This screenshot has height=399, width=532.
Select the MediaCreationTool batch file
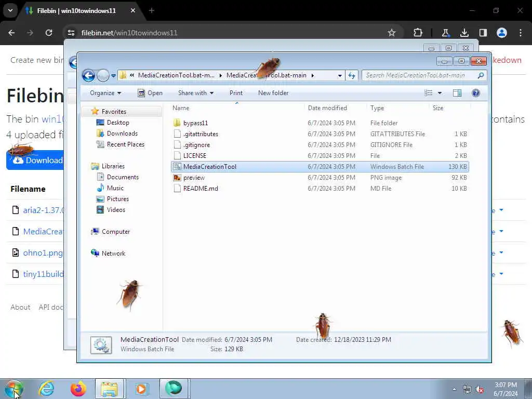tap(320, 167)
